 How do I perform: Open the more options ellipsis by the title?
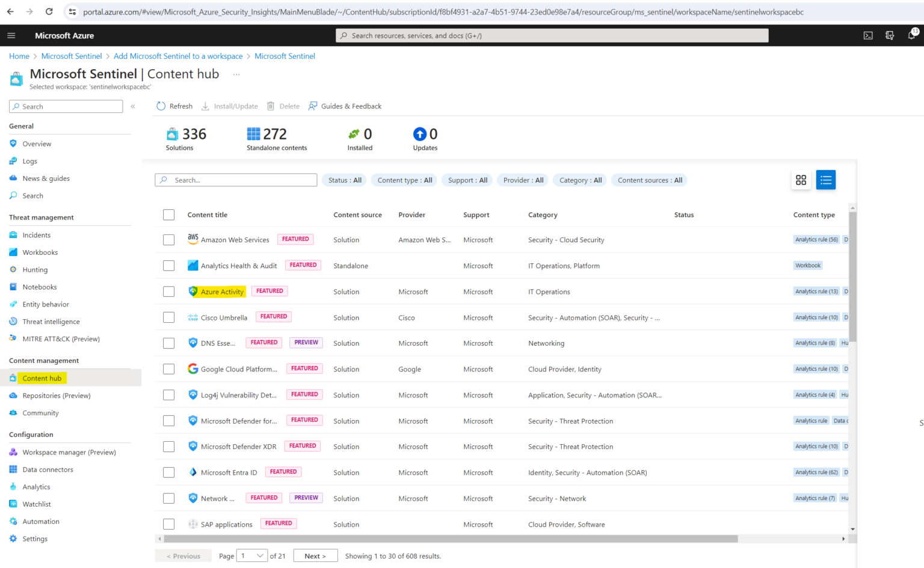[236, 75]
